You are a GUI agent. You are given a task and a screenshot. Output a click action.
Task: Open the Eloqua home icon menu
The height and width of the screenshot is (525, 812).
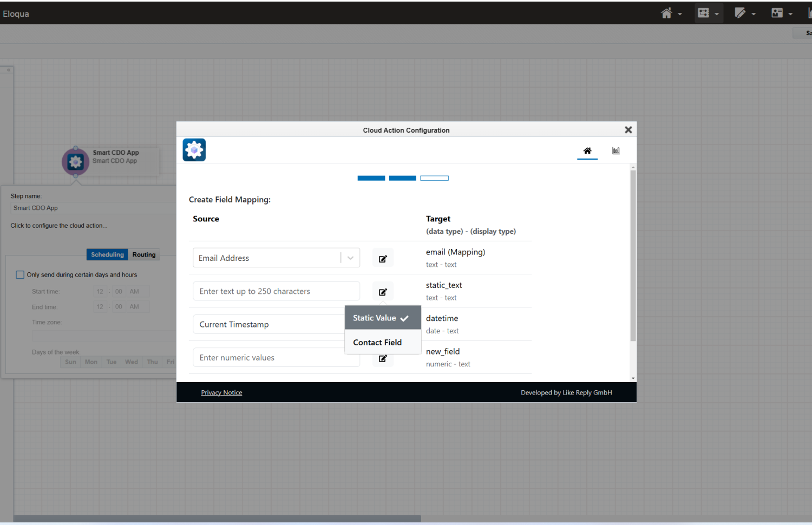[671, 13]
